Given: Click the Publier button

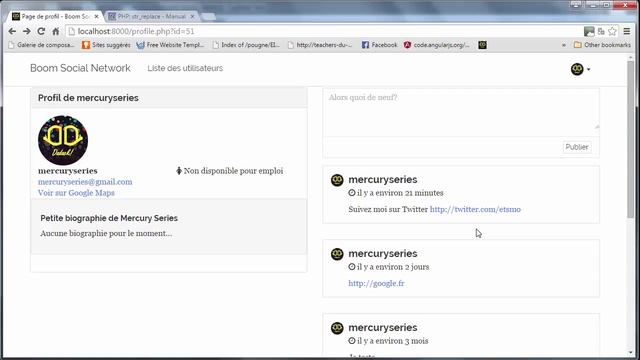Looking at the screenshot, I should (577, 147).
